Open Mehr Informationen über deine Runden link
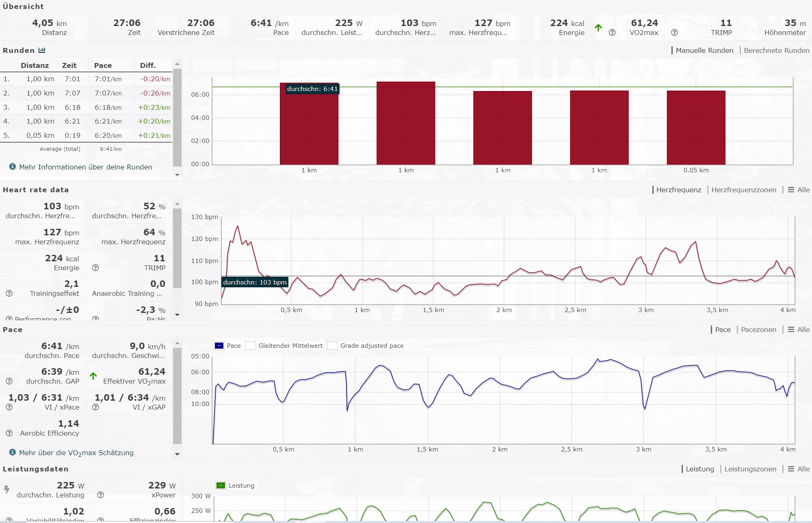This screenshot has height=523, width=812. point(85,167)
